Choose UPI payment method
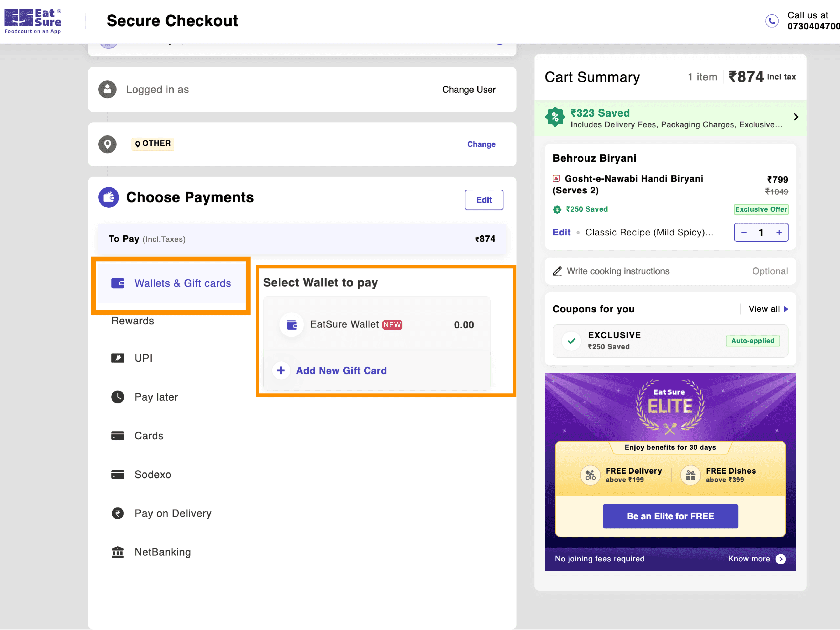840x630 pixels. pyautogui.click(x=144, y=358)
